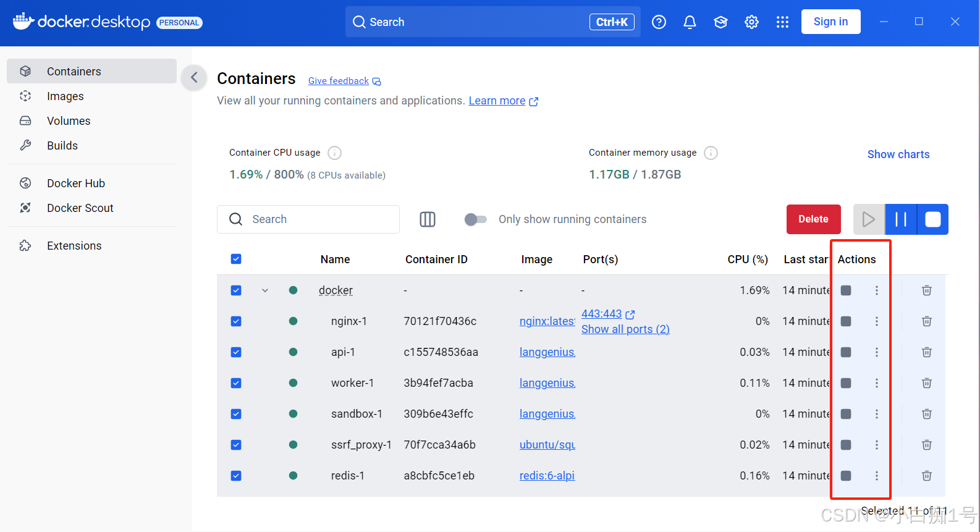Collapse the docker stack chevron
Viewport: 980px width, 532px height.
[265, 290]
